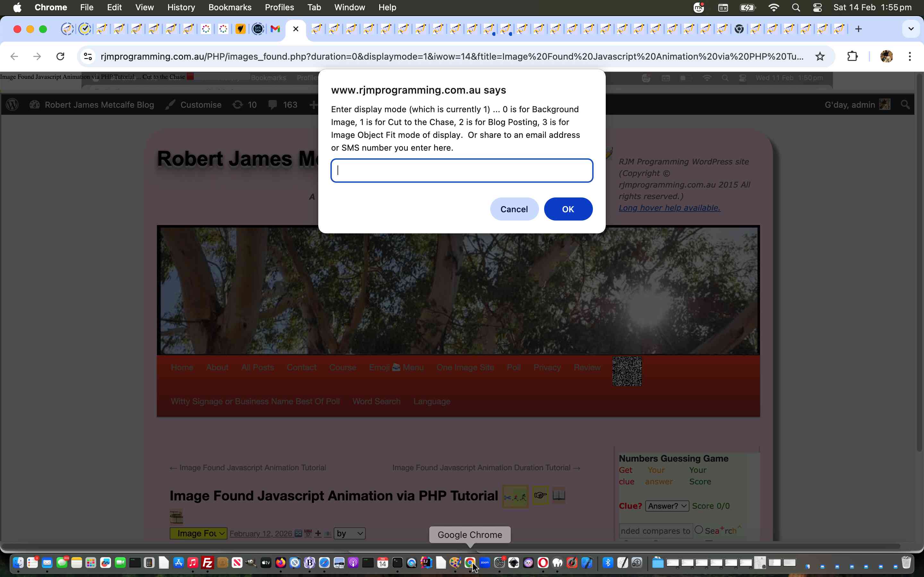The image size is (924, 577).
Task: Open the History menu in the menu bar
Action: [181, 7]
